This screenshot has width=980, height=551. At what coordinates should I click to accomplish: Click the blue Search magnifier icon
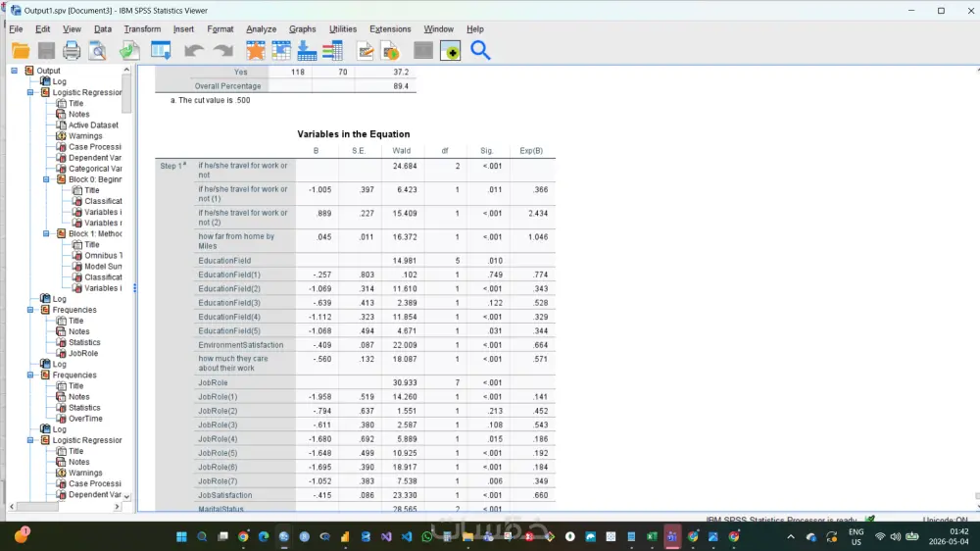480,50
